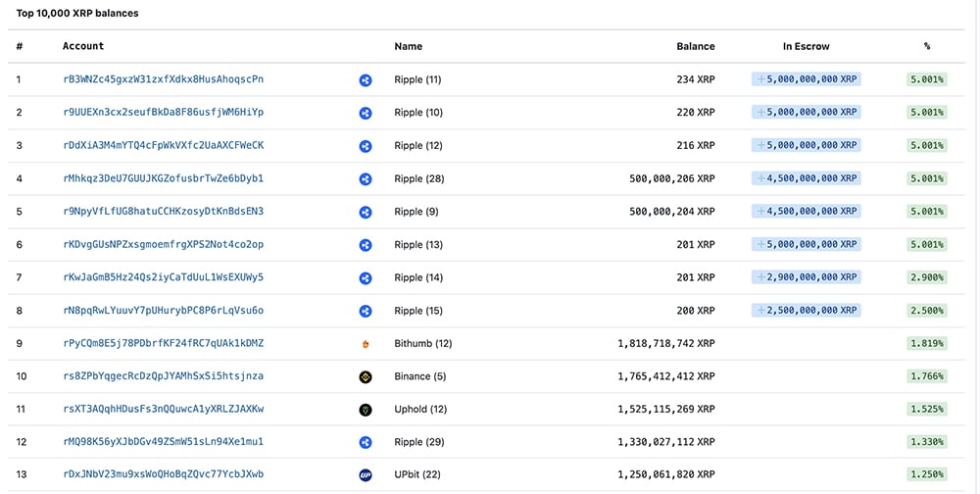This screenshot has height=494, width=980.
Task: Click the name UPbit (22)
Action: tap(417, 474)
